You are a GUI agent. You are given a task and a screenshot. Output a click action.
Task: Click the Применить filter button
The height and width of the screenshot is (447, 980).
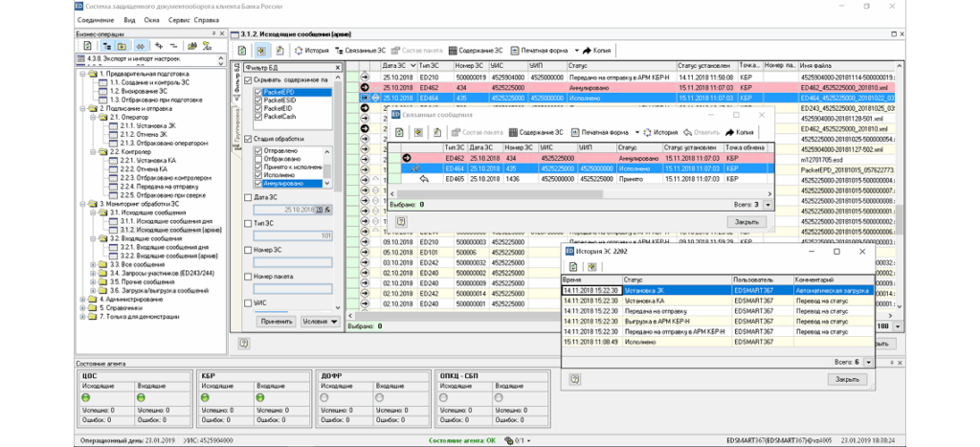click(x=277, y=322)
